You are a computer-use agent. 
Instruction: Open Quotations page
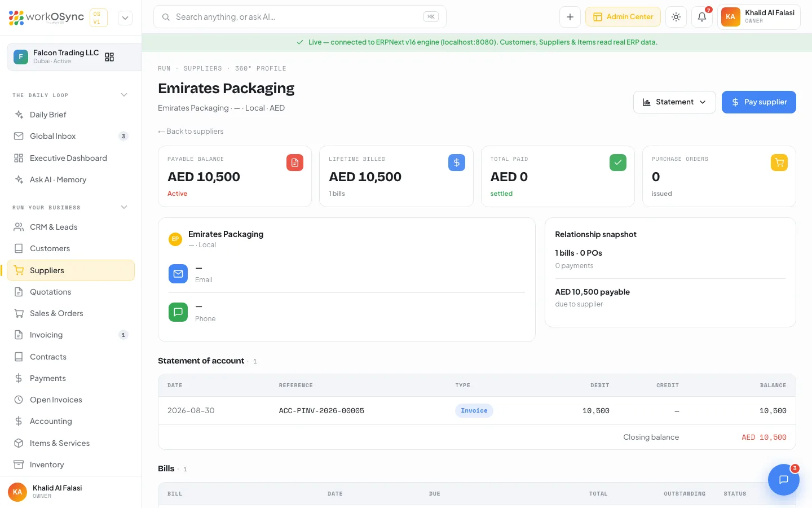70,292
